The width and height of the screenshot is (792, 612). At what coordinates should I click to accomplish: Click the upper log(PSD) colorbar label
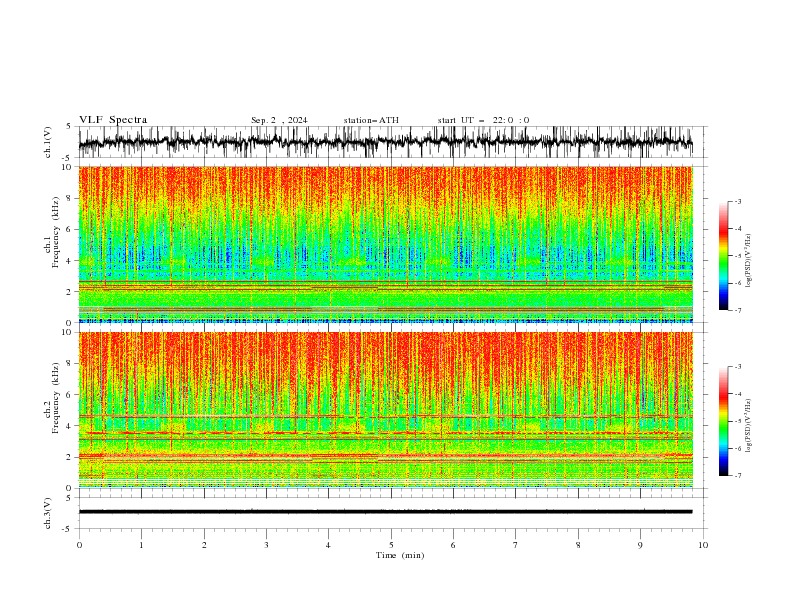coord(750,261)
